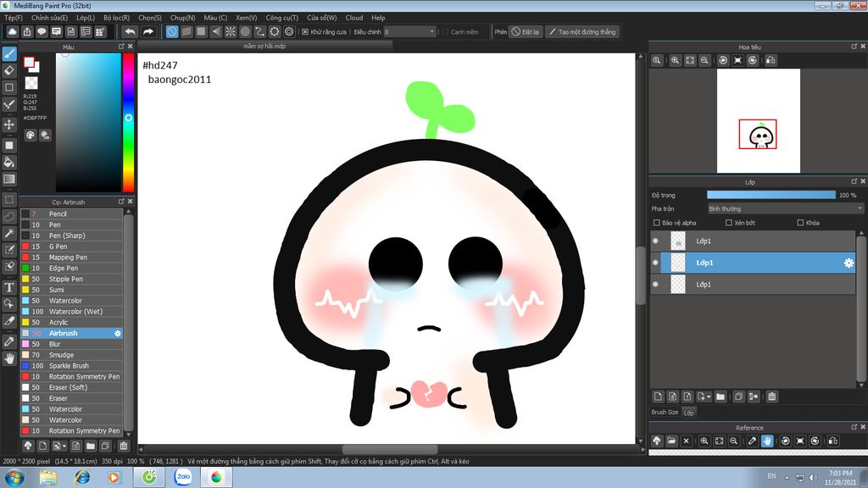Select the Text tool
This screenshot has width=868, height=488.
coord(9,287)
